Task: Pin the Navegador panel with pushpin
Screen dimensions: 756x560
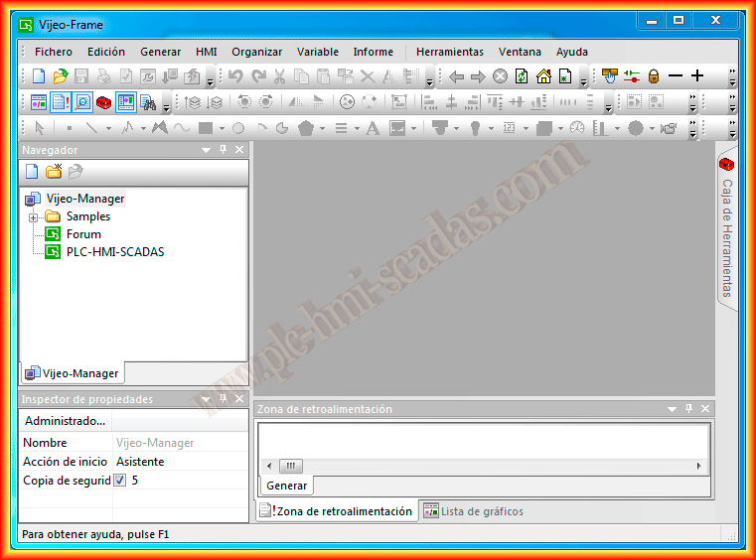Action: (x=223, y=150)
